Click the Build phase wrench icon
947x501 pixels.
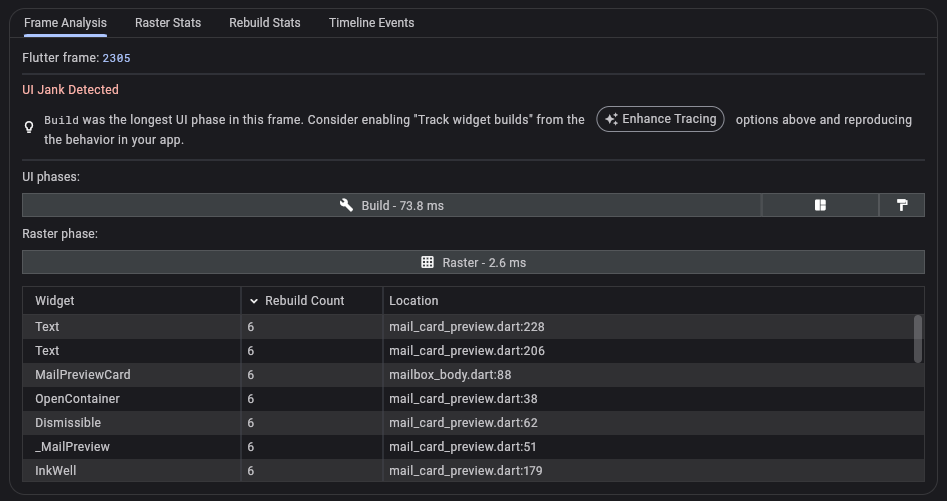[346, 205]
